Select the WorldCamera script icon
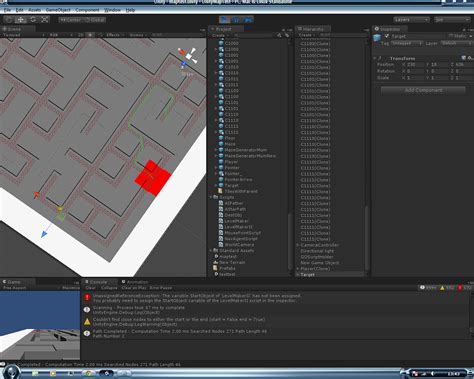 [221, 245]
